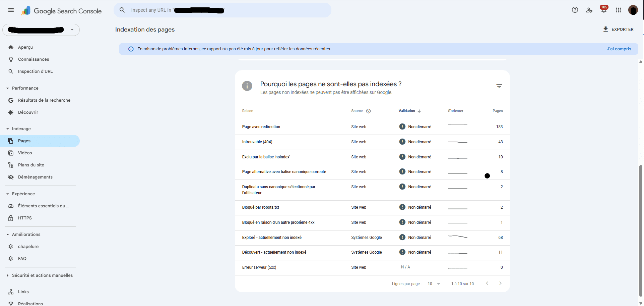This screenshot has height=306, width=644.
Task: Click the help question-mark icon near Source
Action: 369,111
